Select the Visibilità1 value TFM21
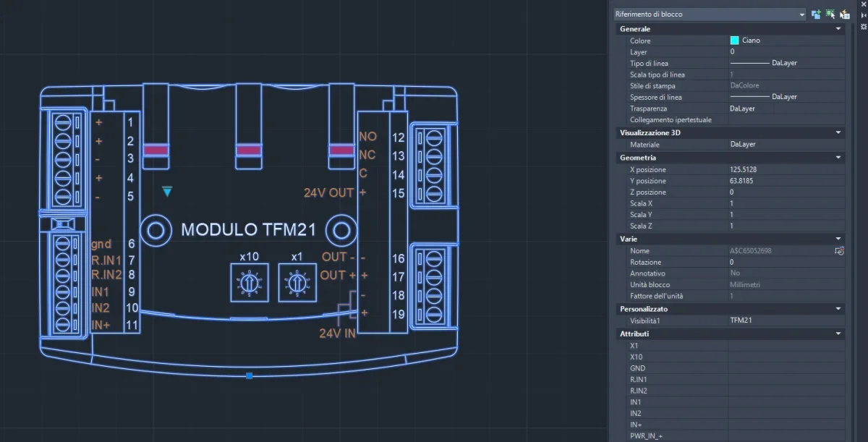The image size is (868, 442). (x=785, y=320)
